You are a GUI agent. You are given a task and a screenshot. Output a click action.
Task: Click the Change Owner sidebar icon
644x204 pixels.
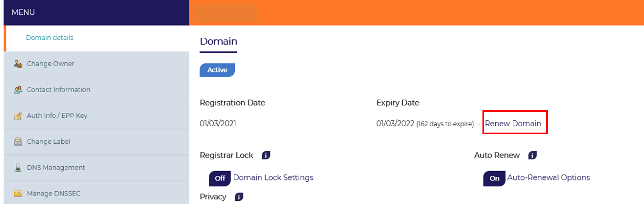[x=18, y=64]
